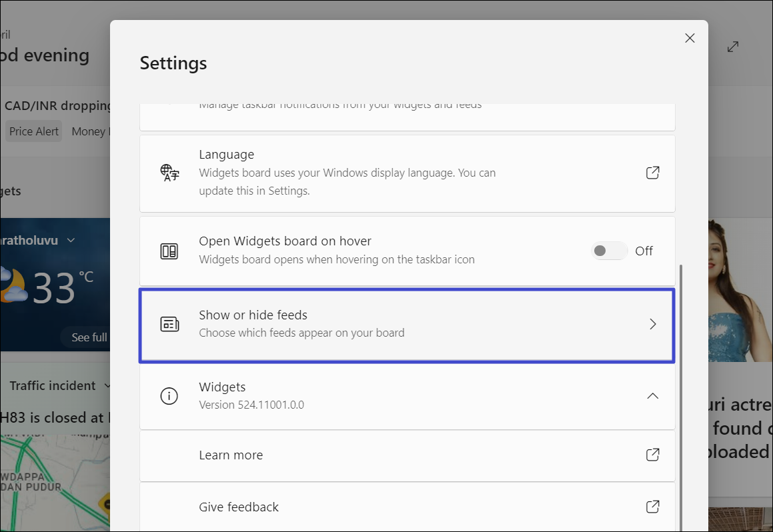Click the Learn more text
773x532 pixels.
231,455
